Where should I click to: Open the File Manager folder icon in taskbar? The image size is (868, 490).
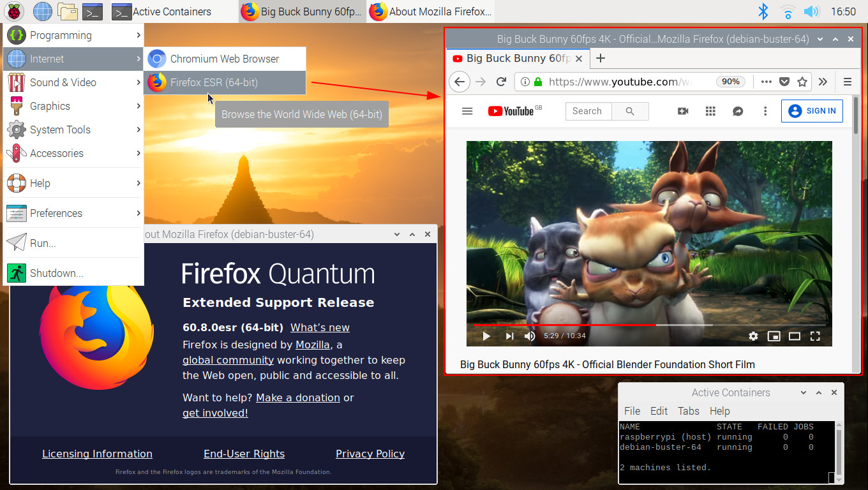(x=67, y=11)
